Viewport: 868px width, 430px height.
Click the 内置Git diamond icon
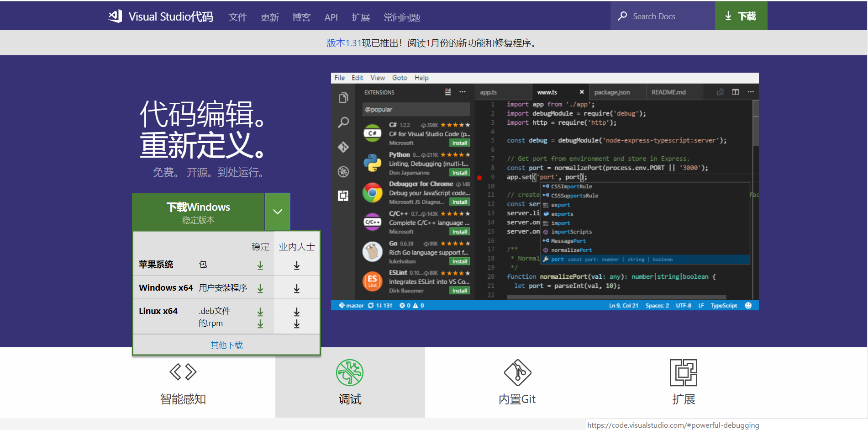pyautogui.click(x=517, y=372)
